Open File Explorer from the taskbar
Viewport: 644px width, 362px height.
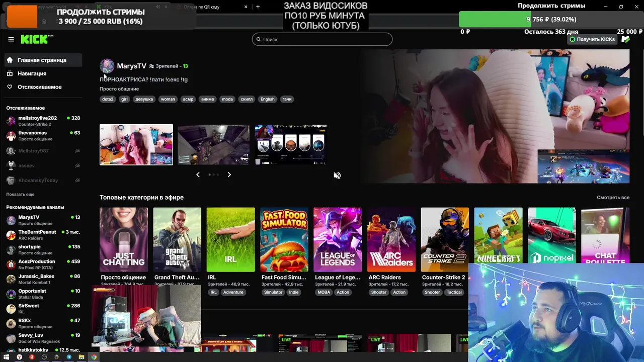(81, 357)
